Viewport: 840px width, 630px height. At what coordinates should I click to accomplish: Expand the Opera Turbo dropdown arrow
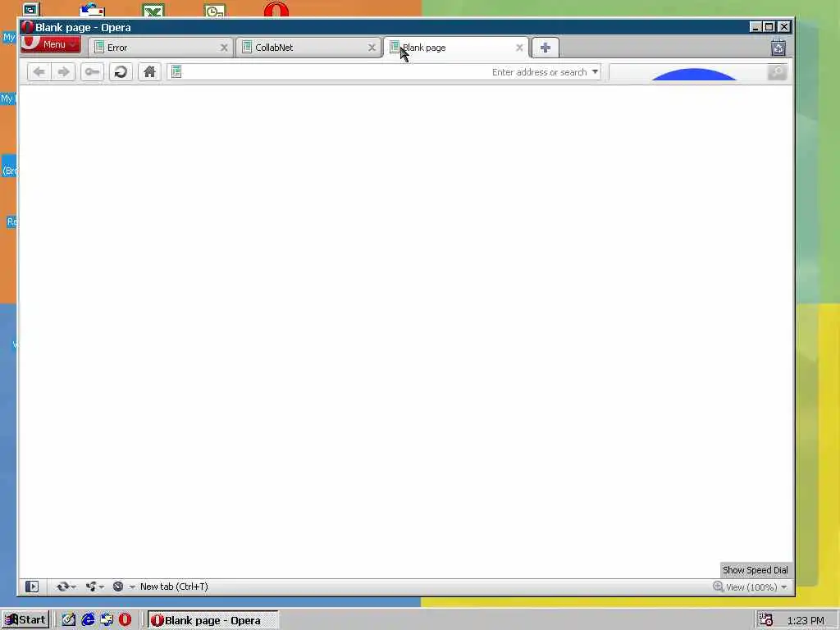click(132, 587)
